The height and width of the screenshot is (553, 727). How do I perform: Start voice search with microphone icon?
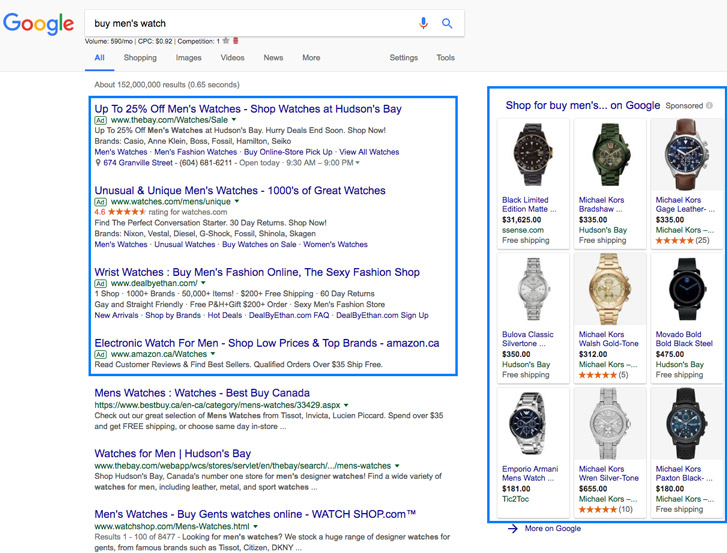[423, 23]
